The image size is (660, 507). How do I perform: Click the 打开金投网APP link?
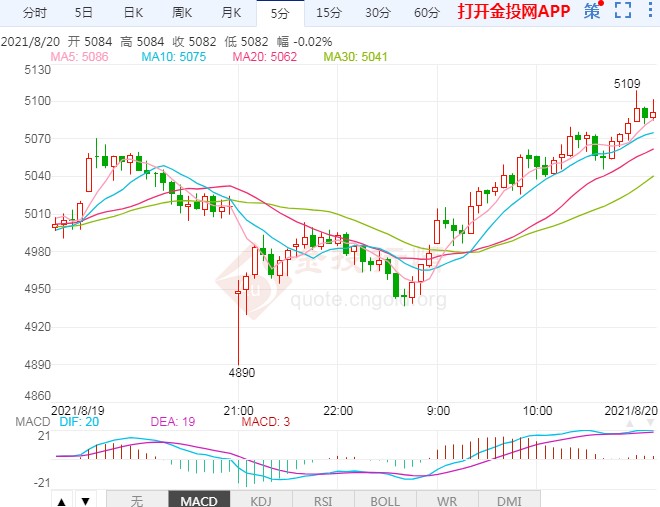(x=513, y=13)
